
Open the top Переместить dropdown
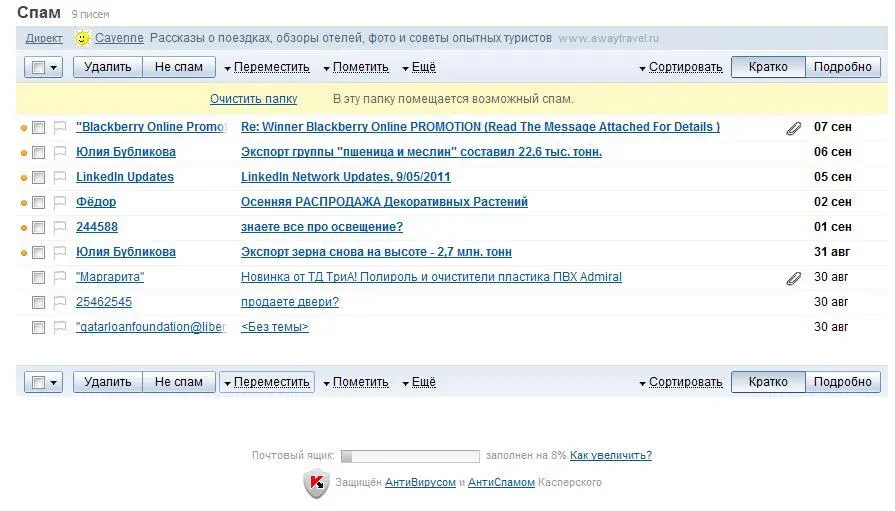tap(267, 68)
